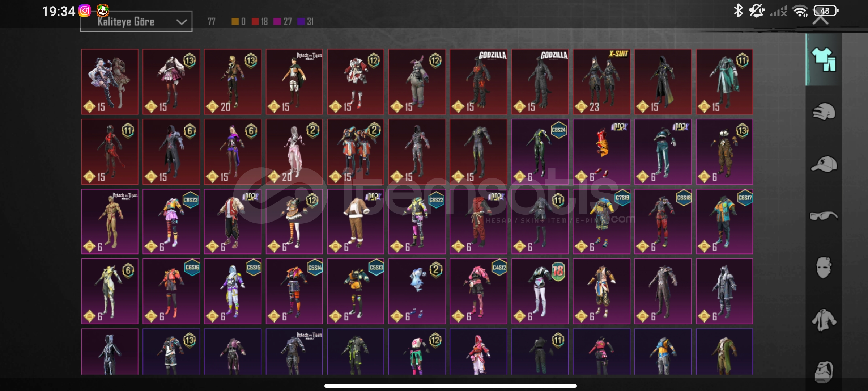
Task: Select the C8S23 outfit card
Action: [171, 222]
